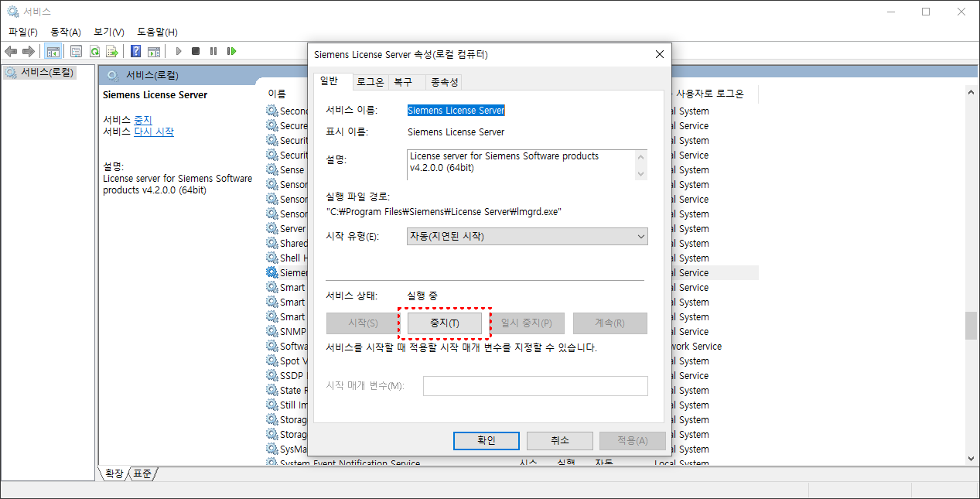Viewport: 980px width, 499px height.
Task: Click the highlighted 서비스 이름 value field
Action: click(456, 111)
